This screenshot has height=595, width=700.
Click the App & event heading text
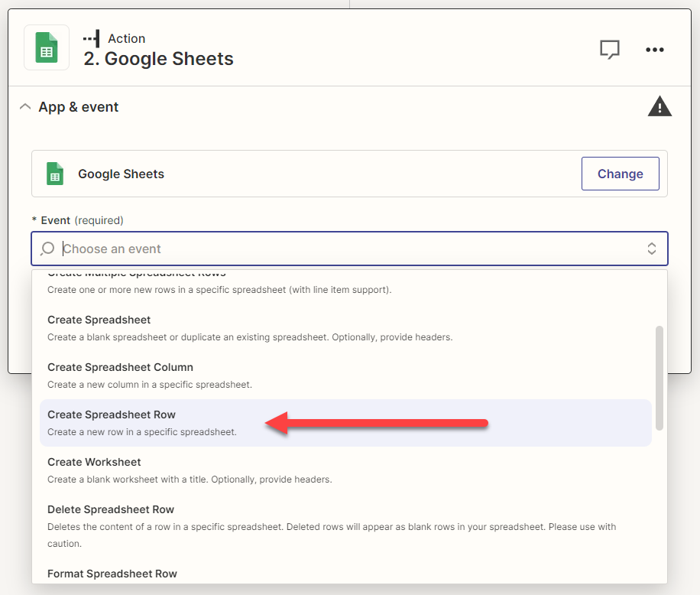pyautogui.click(x=78, y=107)
